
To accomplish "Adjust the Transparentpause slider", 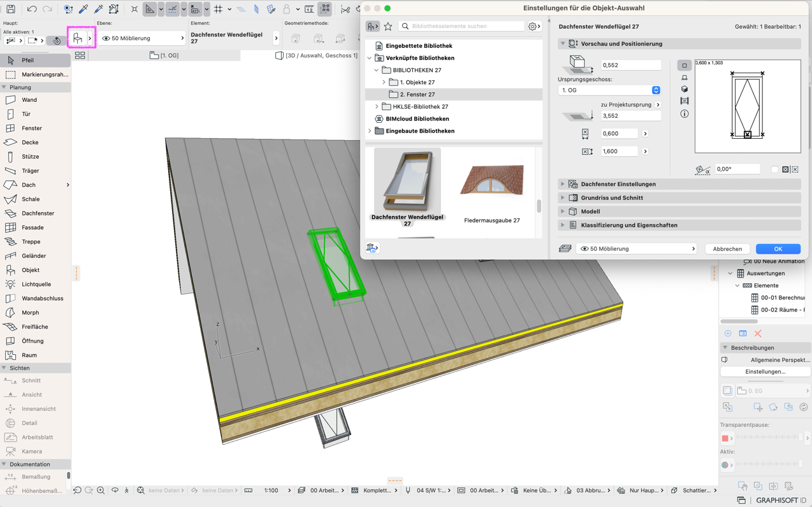I will click(769, 438).
